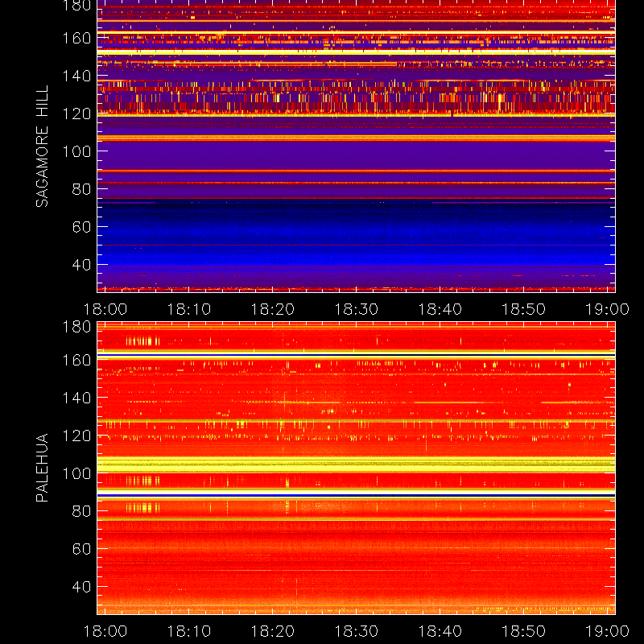644x644 pixels.
Task: Select the 160 tick label on the Palehua plot
Action: tap(76, 360)
